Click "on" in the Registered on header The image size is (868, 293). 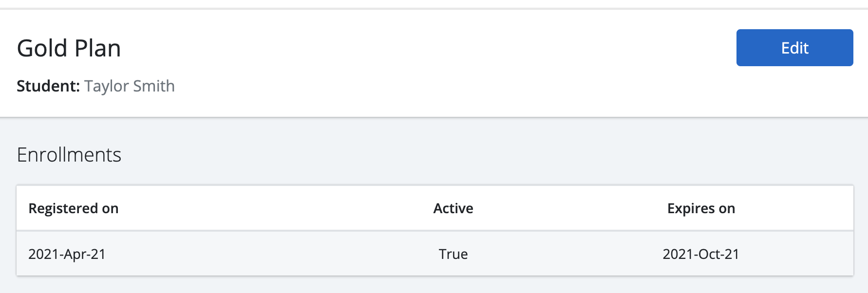pyautogui.click(x=110, y=208)
